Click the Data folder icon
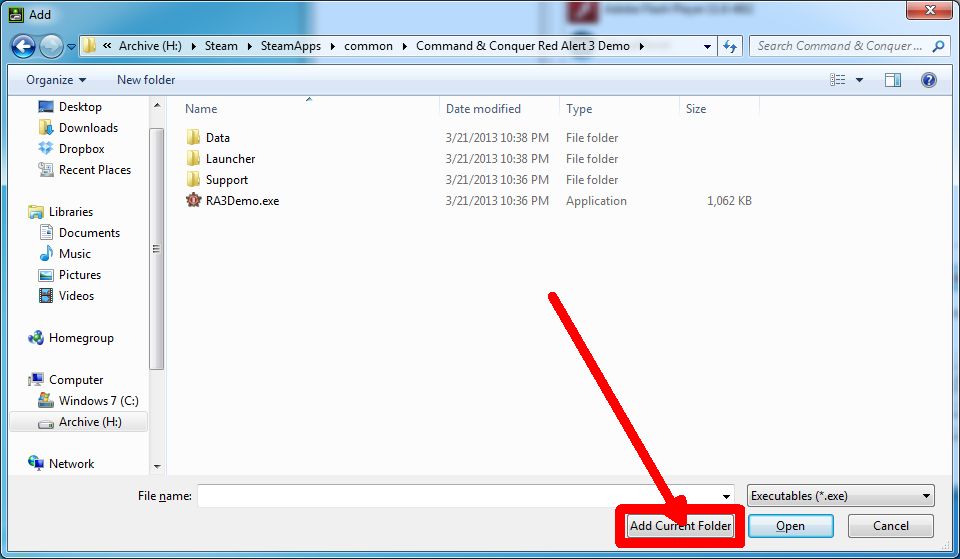The image size is (960, 559). pos(193,137)
